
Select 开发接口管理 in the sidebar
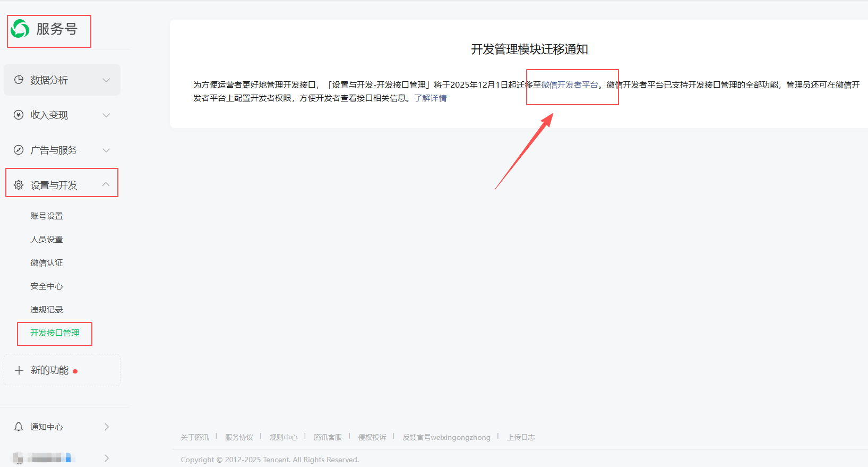click(x=55, y=333)
